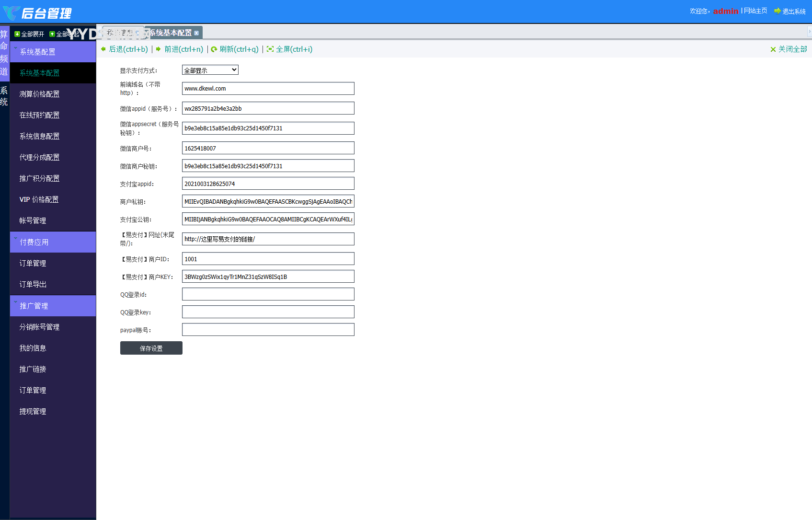The height and width of the screenshot is (520, 812).
Task: Click the 全部展开 expand-all green icon
Action: point(17,34)
